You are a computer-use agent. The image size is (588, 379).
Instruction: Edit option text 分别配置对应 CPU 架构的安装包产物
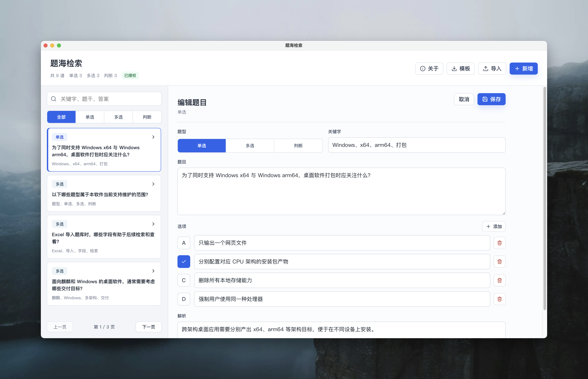point(342,262)
